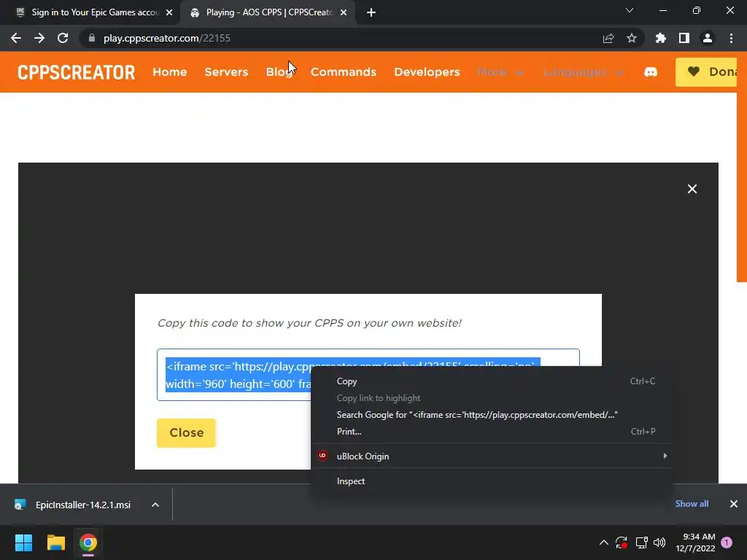The height and width of the screenshot is (560, 747).
Task: View site info via the lock icon
Action: tap(92, 38)
